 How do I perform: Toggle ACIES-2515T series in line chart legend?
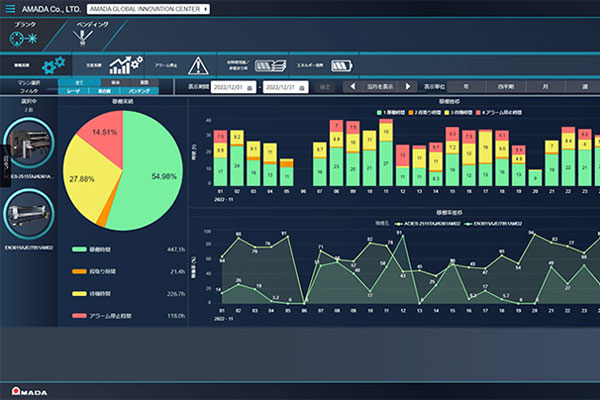427,224
